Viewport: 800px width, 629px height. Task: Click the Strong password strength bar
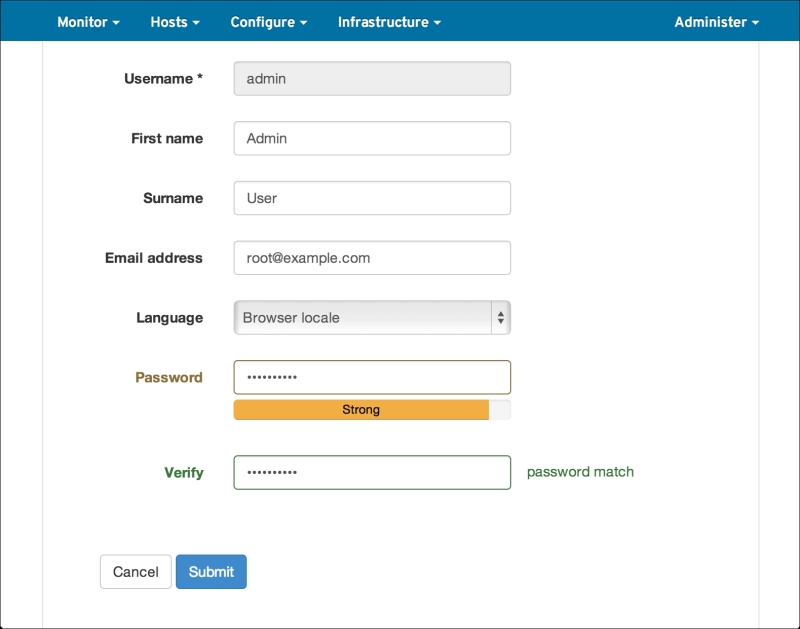tap(361, 410)
